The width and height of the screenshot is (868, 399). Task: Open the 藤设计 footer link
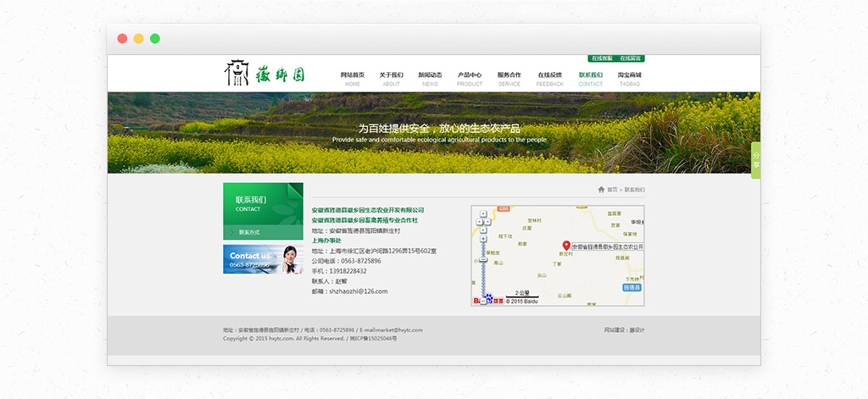637,330
